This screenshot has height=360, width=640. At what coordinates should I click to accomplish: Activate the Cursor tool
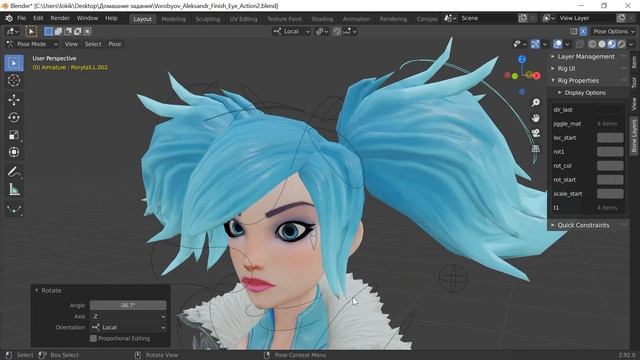tap(14, 81)
